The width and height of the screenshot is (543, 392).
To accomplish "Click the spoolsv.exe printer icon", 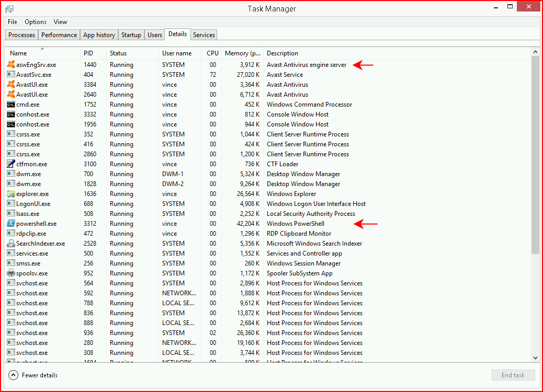I will click(11, 273).
